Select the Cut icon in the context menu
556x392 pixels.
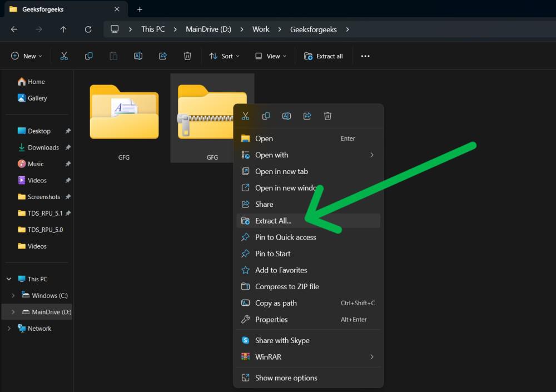point(245,116)
